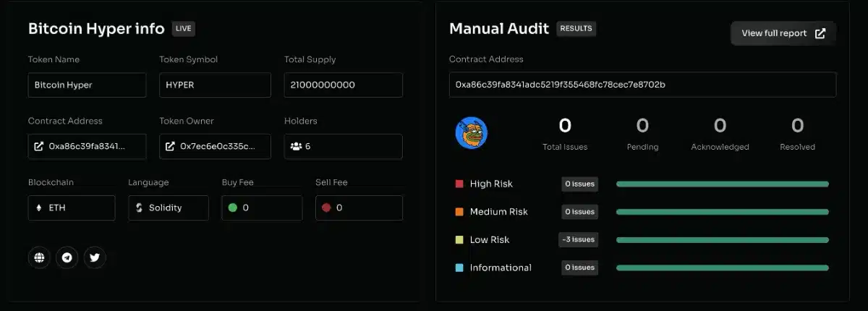This screenshot has width=868, height=311.
Task: Click external link icon in Token Owner field
Action: click(170, 146)
